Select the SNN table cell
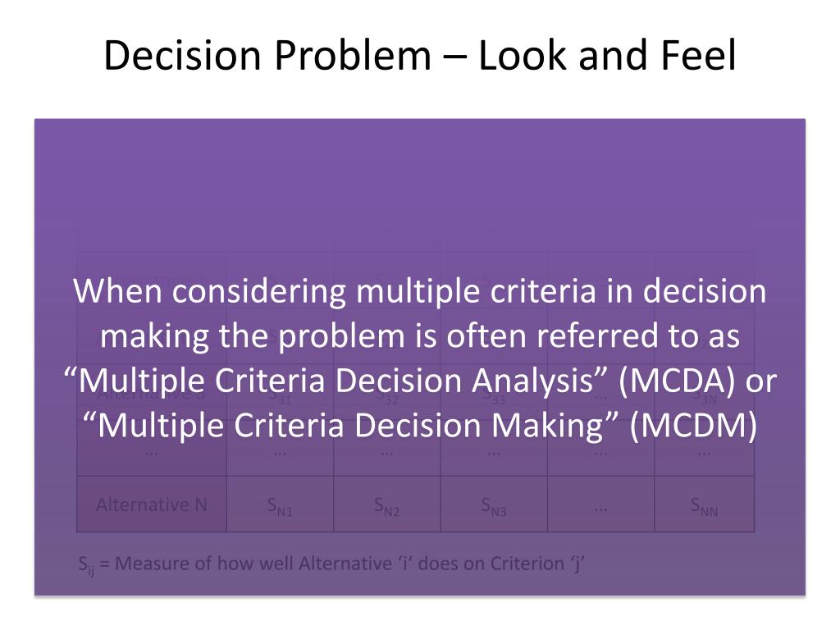 (x=705, y=504)
